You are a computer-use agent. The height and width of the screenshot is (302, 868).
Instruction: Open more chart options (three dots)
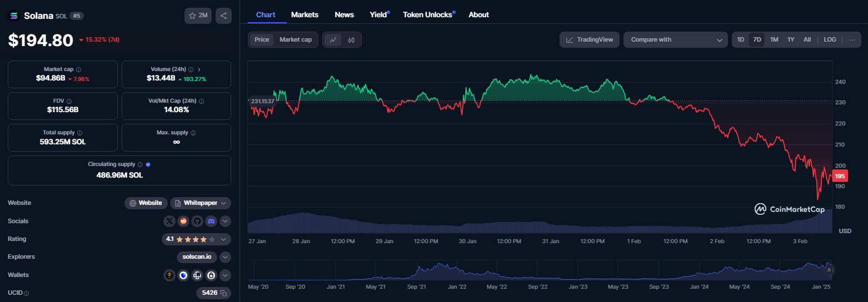point(852,39)
